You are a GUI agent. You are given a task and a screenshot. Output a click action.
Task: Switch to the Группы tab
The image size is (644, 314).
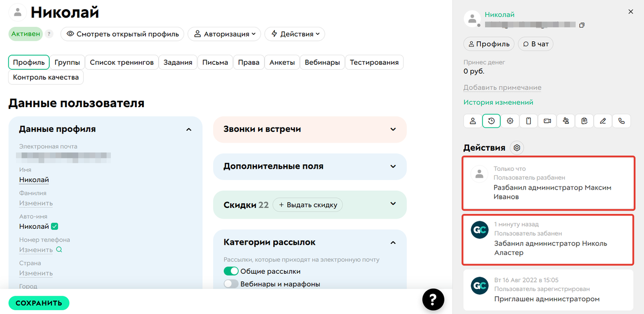(68, 62)
